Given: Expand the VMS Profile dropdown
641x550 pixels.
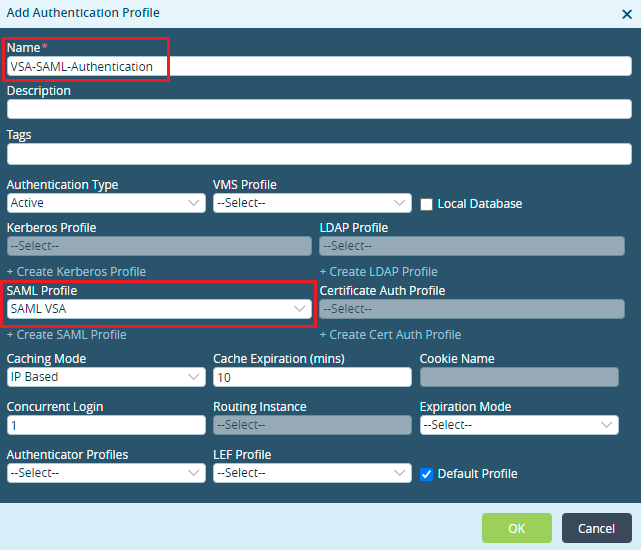Looking at the screenshot, I should pyautogui.click(x=312, y=203).
